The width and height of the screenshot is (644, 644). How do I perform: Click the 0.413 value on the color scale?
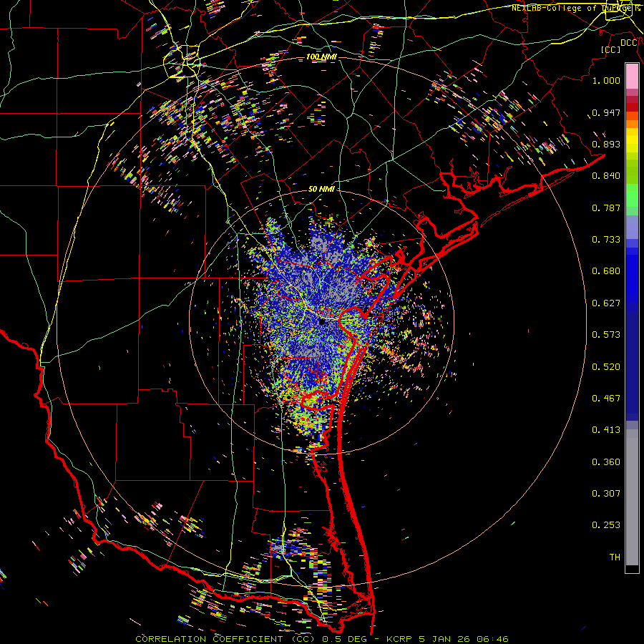tap(606, 430)
